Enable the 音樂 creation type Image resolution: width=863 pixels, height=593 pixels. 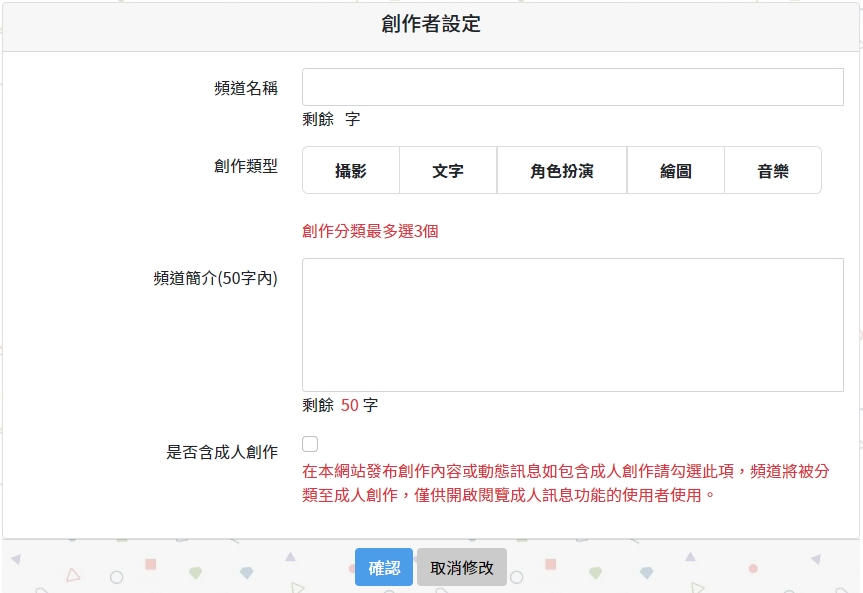tap(772, 171)
